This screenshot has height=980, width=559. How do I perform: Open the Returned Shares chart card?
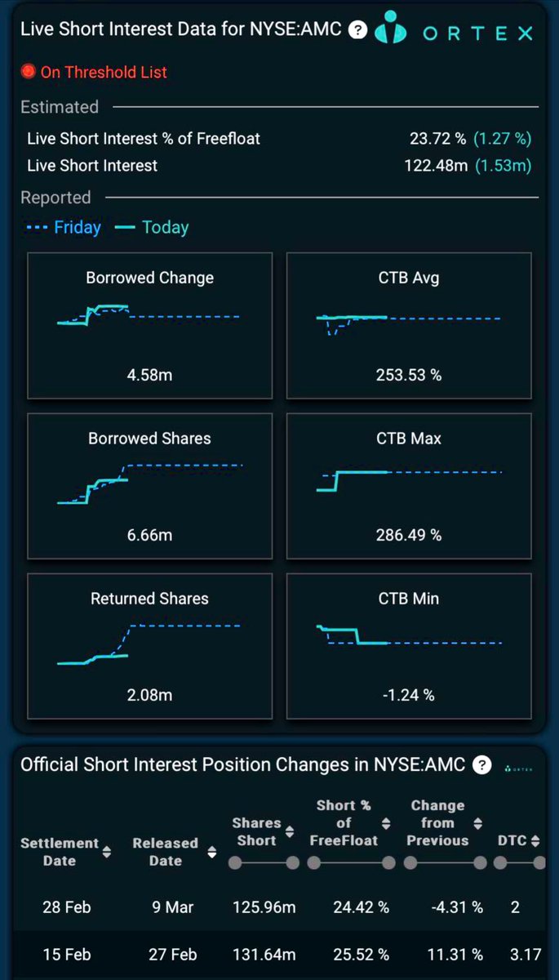coord(150,646)
